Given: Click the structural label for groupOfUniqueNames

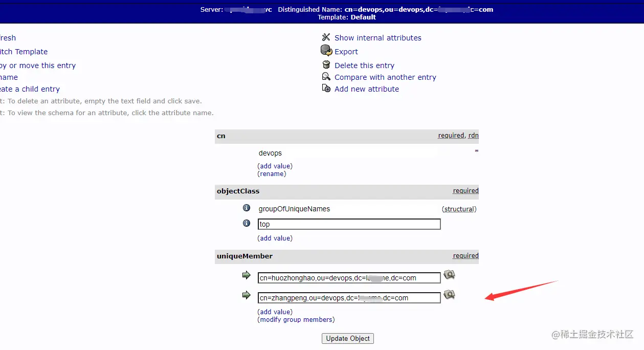Looking at the screenshot, I should 459,209.
